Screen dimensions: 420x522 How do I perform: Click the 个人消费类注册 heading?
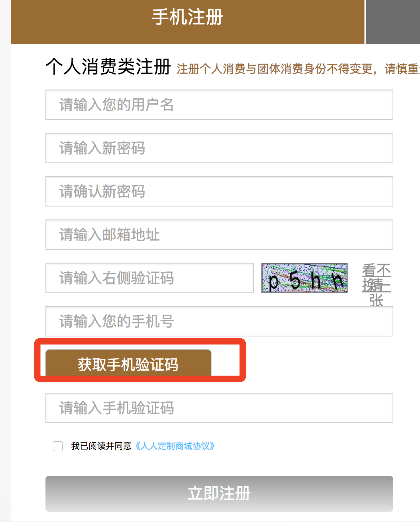108,67
